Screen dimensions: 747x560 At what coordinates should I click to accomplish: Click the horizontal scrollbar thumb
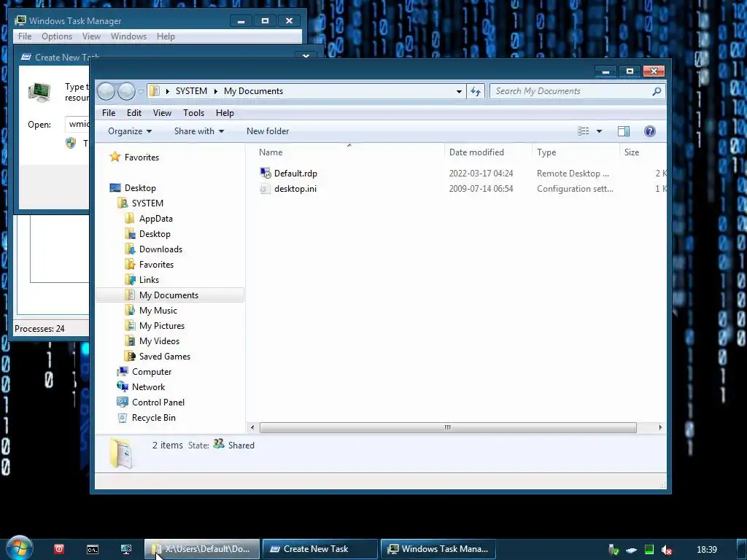pos(448,427)
